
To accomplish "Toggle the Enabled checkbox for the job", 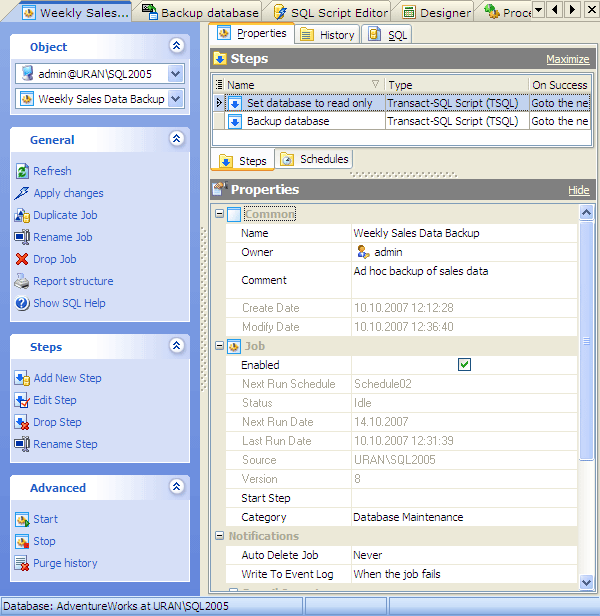I will pyautogui.click(x=464, y=365).
